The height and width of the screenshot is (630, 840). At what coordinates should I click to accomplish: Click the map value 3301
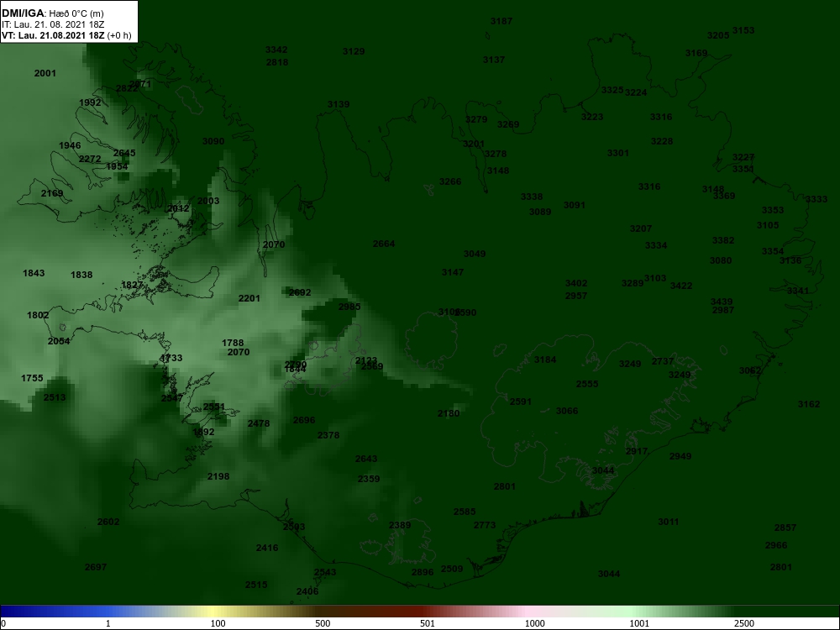(x=618, y=153)
